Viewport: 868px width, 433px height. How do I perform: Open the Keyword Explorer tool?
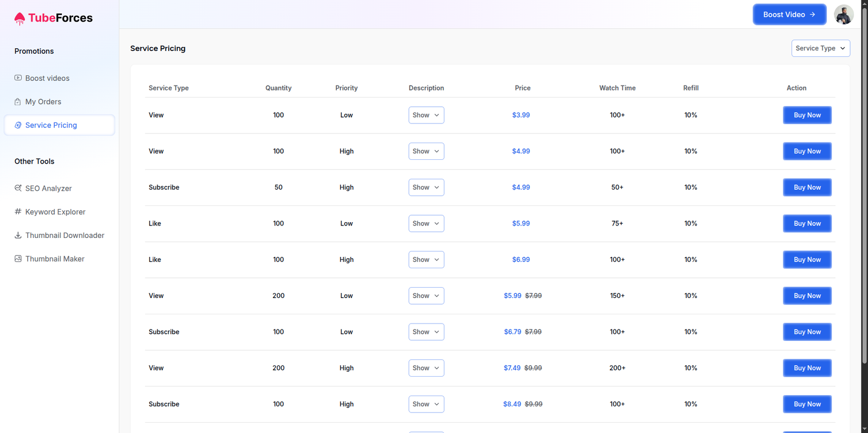point(55,212)
